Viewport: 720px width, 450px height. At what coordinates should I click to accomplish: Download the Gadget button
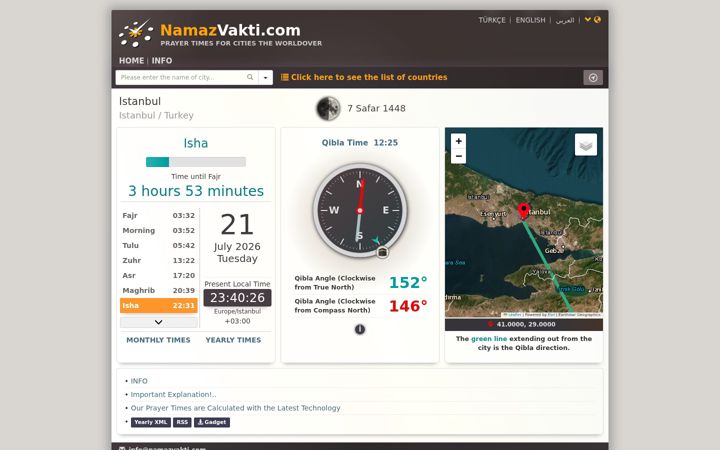coord(212,422)
